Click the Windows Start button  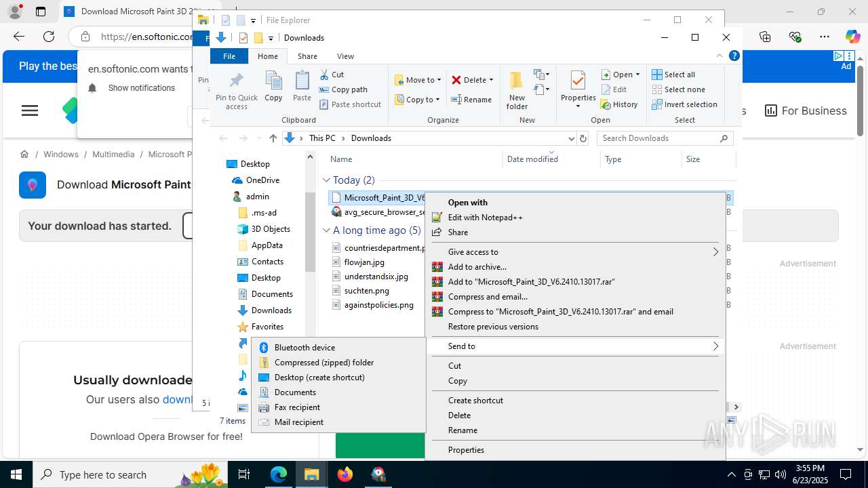[16, 474]
